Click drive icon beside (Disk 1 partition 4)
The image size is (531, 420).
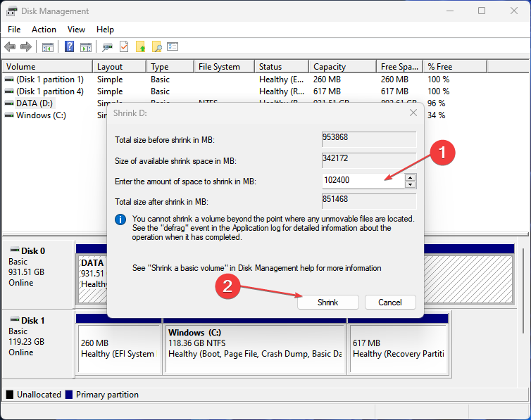click(x=9, y=91)
